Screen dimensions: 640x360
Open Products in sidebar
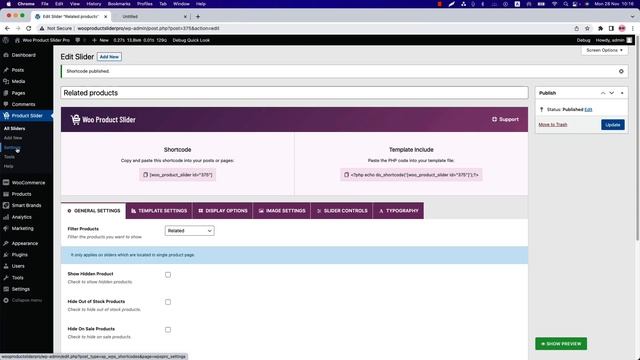point(21,194)
